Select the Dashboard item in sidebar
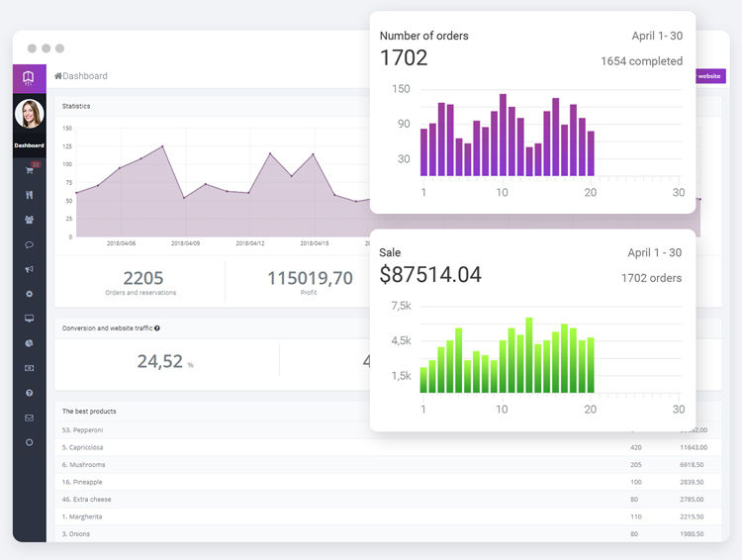Image resolution: width=742 pixels, height=560 pixels. tap(29, 145)
